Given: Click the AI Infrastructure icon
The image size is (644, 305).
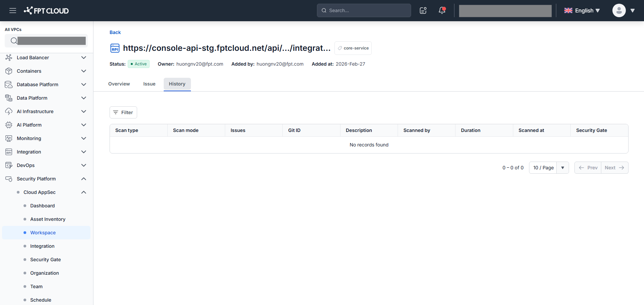Looking at the screenshot, I should tap(9, 111).
